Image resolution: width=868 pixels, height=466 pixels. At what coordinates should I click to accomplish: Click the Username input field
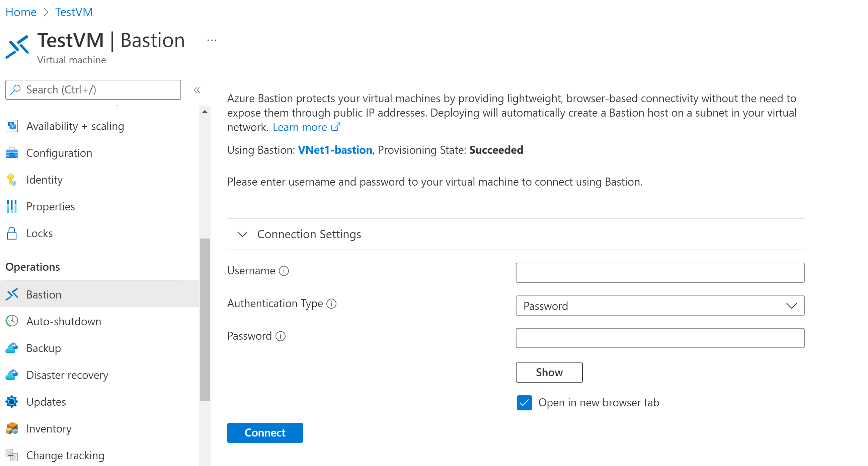[x=661, y=272]
